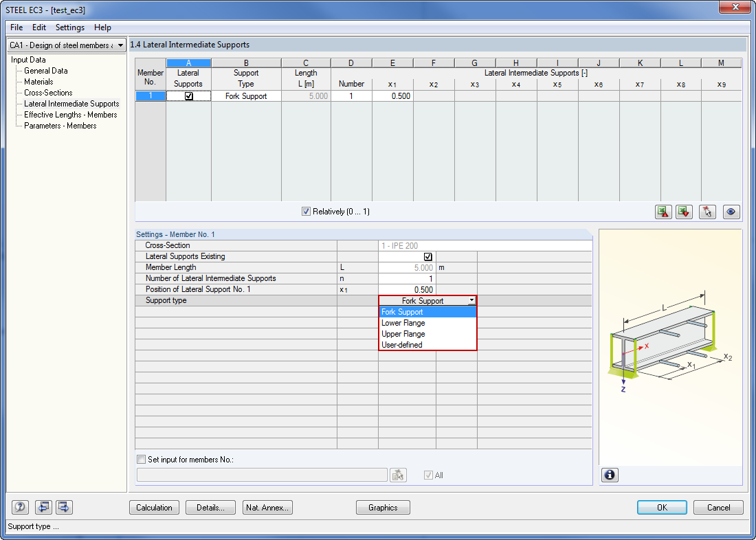Enable Set input for members No. checkbox
756x540 pixels.
(x=142, y=460)
